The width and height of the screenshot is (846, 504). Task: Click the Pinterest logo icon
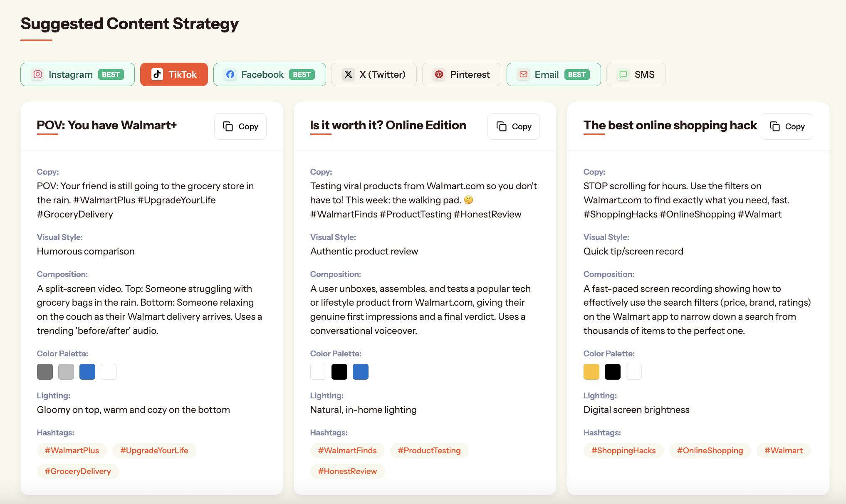(x=439, y=74)
